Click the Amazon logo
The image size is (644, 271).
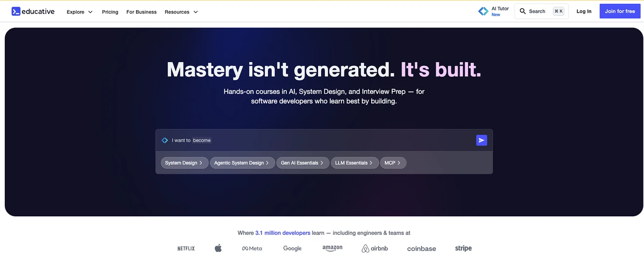click(332, 248)
